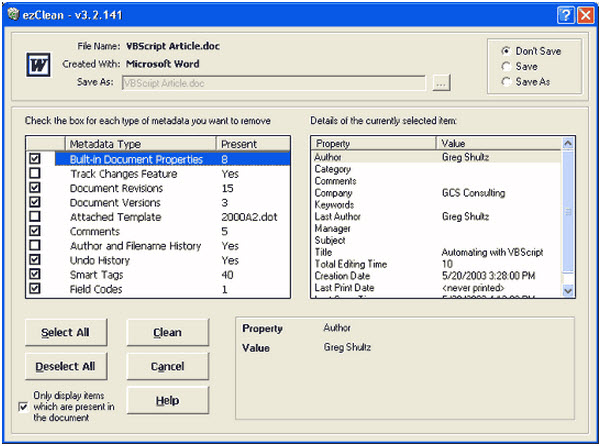The width and height of the screenshot is (600, 446).
Task: Click the Value column header
Action: tap(499, 143)
